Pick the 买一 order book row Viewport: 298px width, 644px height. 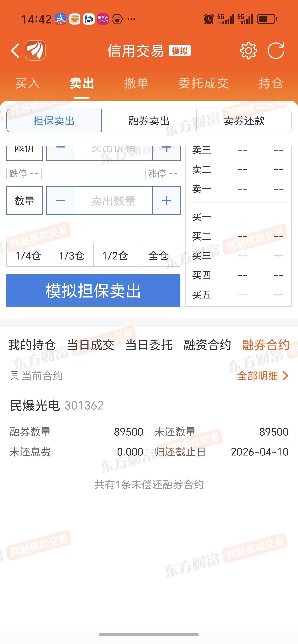238,217
